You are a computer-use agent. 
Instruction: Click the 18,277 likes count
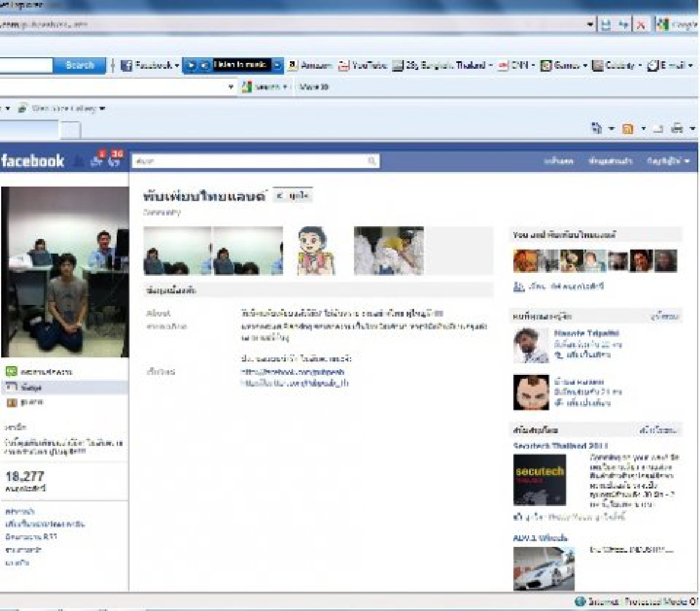(25, 476)
